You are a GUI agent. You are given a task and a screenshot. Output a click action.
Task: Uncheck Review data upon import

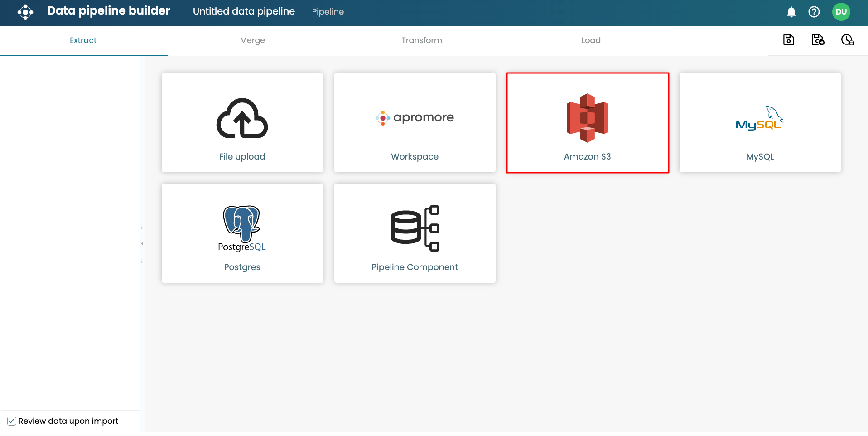coord(12,421)
